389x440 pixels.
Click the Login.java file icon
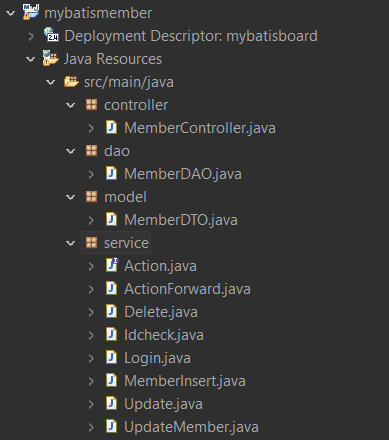(111, 357)
